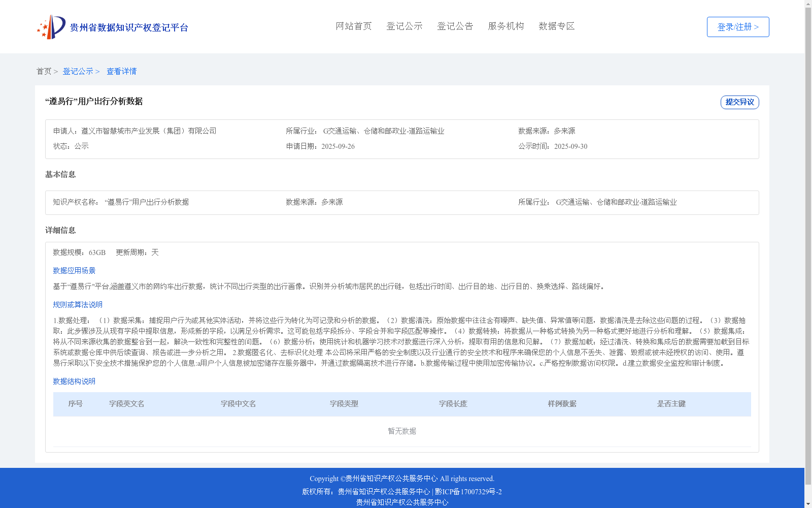This screenshot has height=508, width=812.
Task: Click the 字段中文名 column header
Action: point(239,404)
